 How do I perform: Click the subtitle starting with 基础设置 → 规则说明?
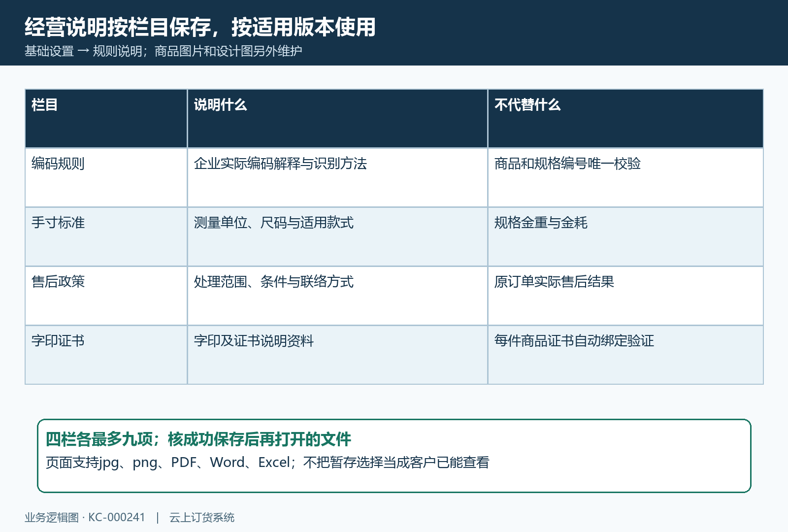(163, 51)
